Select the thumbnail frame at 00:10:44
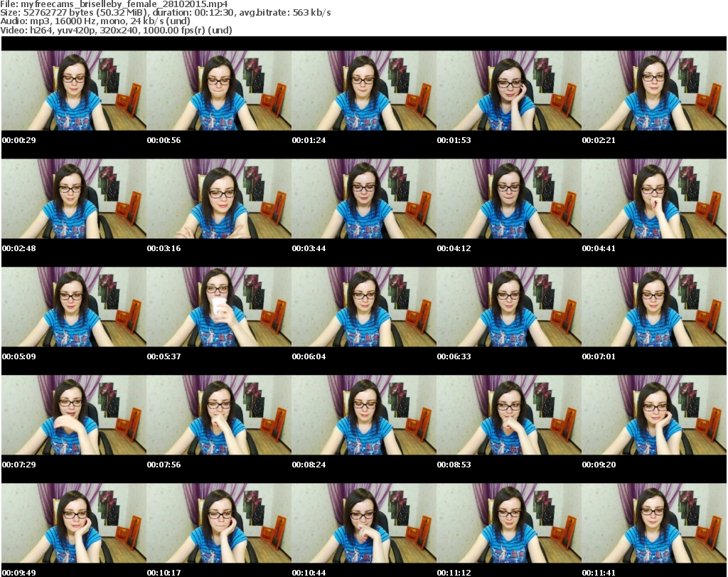Viewport: 728px width, 577px height. (364, 523)
